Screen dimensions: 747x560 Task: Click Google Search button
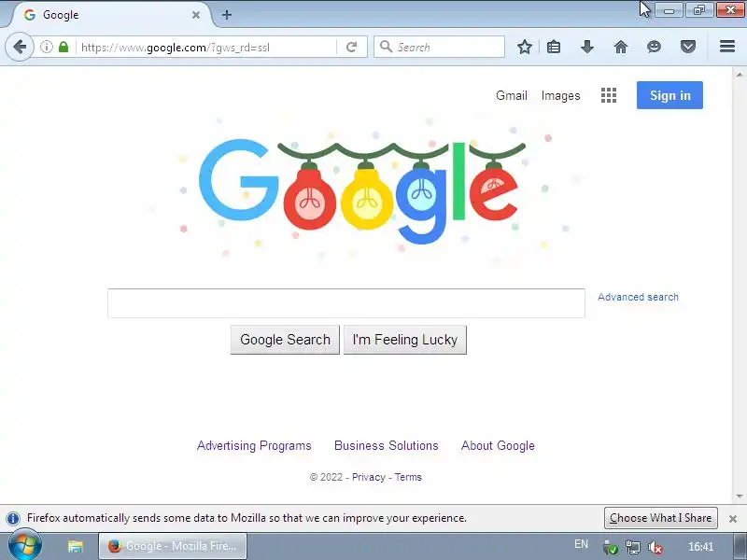coord(285,340)
